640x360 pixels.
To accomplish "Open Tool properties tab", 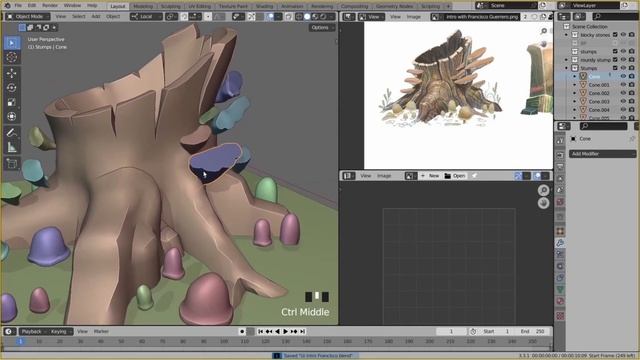I will [560, 140].
